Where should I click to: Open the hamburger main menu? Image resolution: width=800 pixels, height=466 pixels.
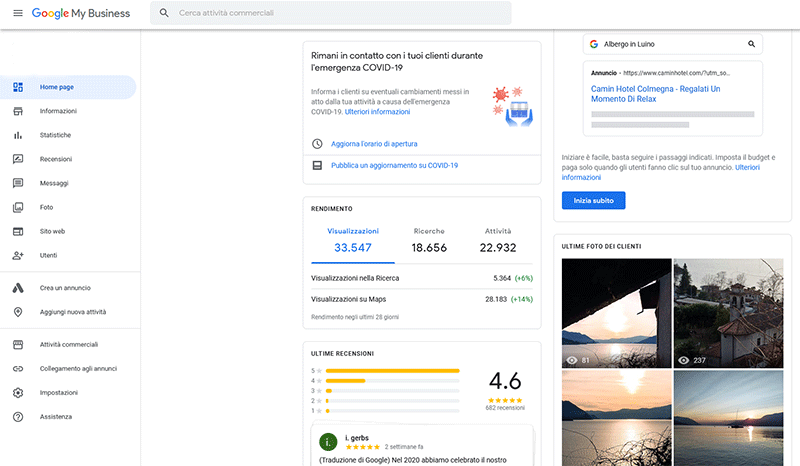click(x=18, y=13)
